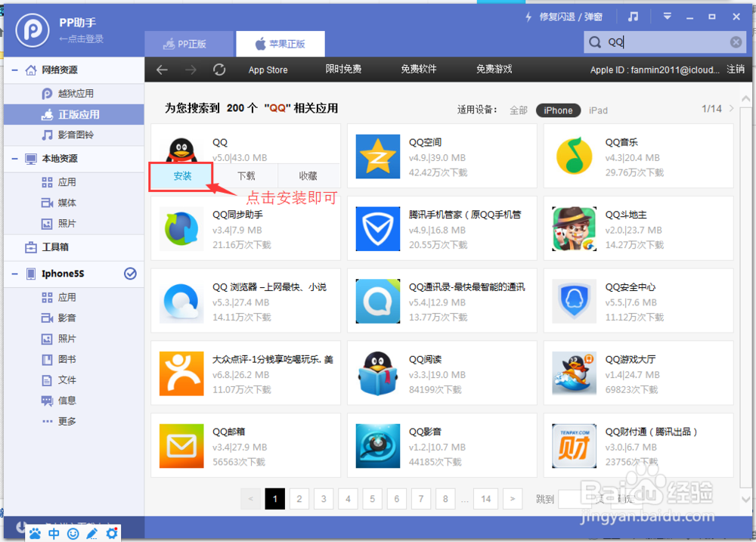This screenshot has width=756, height=542.
Task: Click the PP助手 logo icon
Action: 33,30
